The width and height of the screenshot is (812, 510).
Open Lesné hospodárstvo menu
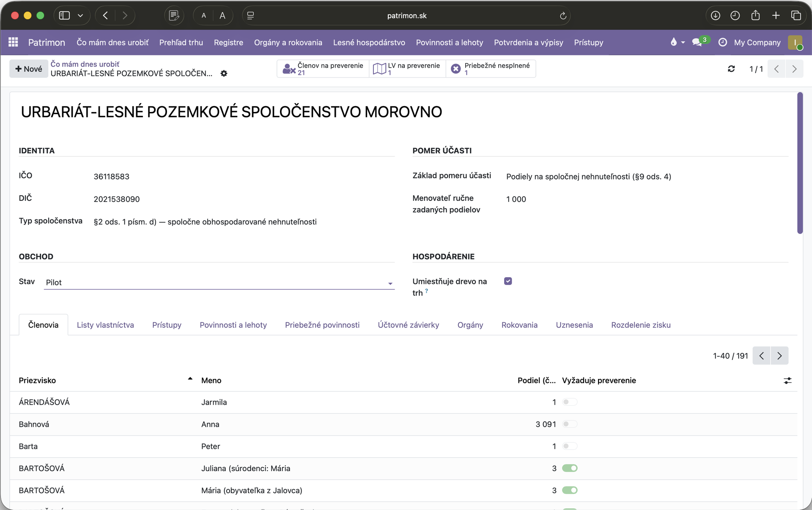coord(369,42)
